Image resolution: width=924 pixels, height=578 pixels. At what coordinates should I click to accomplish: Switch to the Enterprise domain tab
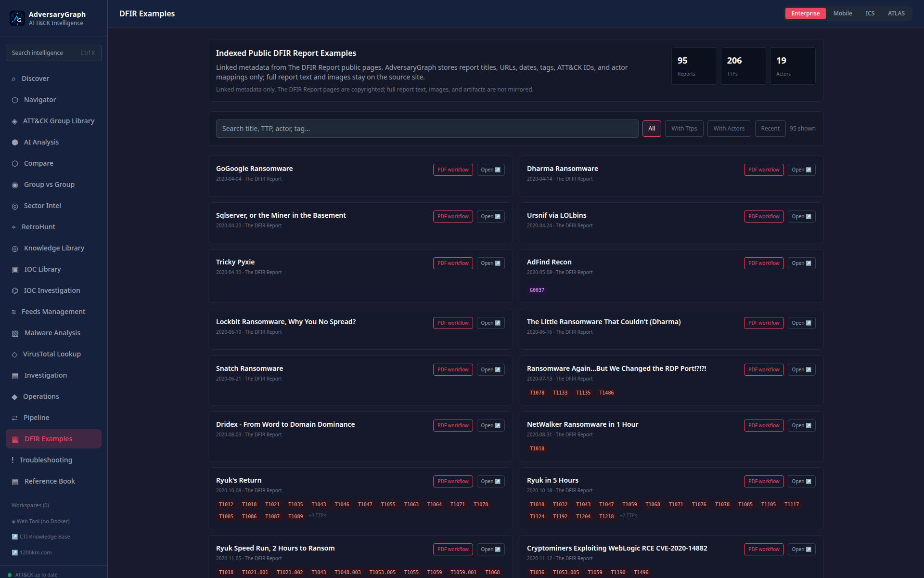tap(805, 13)
